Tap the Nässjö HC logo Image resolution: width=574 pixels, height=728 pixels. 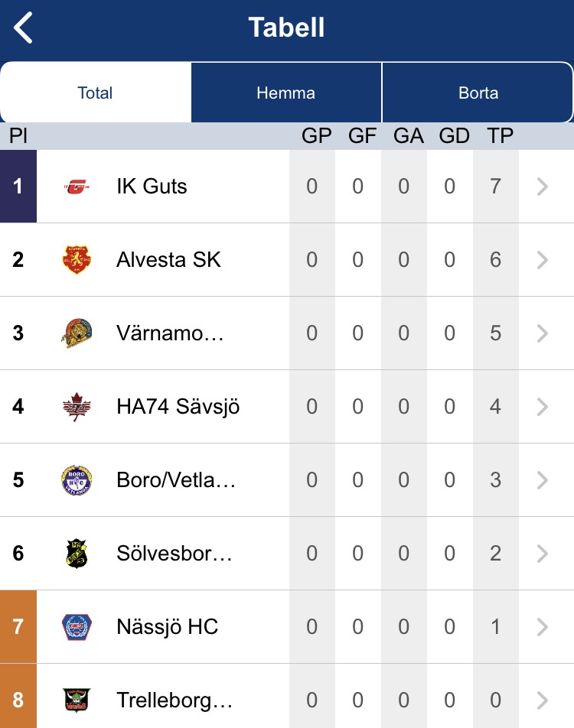[x=77, y=627]
